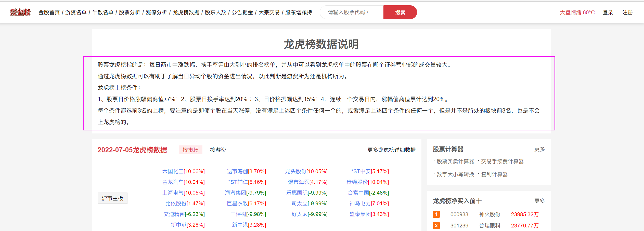The image size is (644, 231).
Task: Open the 交易手续费计算器 tool
Action: point(502,161)
